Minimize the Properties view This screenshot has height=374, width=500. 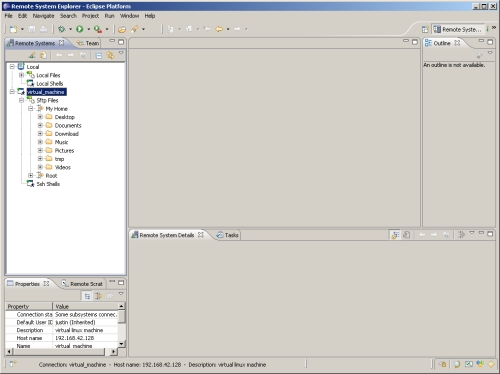coord(112,282)
